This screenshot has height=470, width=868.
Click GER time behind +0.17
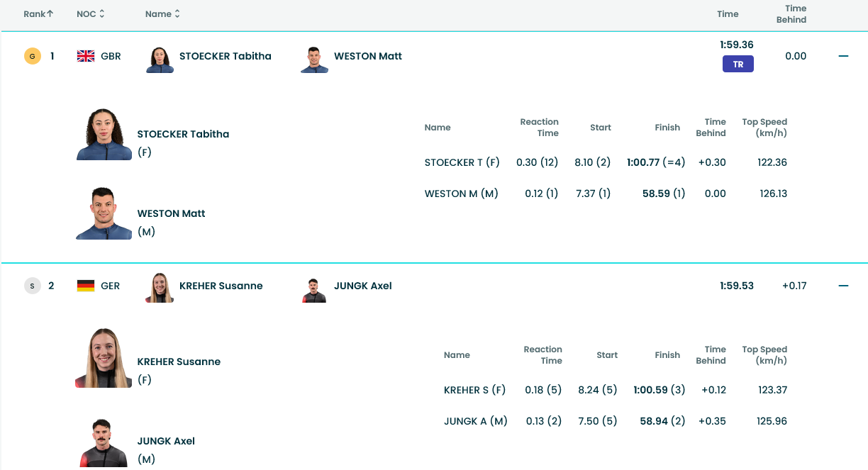click(794, 286)
